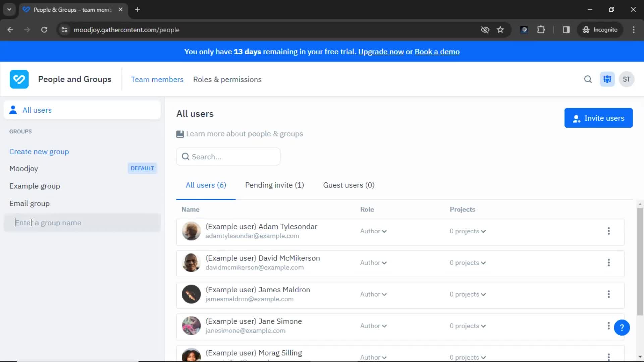Viewport: 644px width, 362px height.
Task: Expand the Role dropdown for David McMikerson
Action: click(374, 262)
